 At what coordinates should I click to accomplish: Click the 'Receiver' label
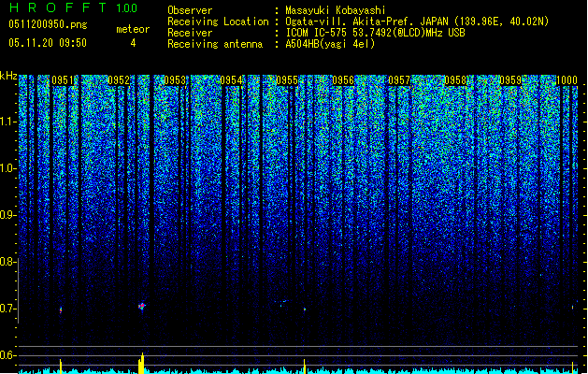click(x=190, y=33)
